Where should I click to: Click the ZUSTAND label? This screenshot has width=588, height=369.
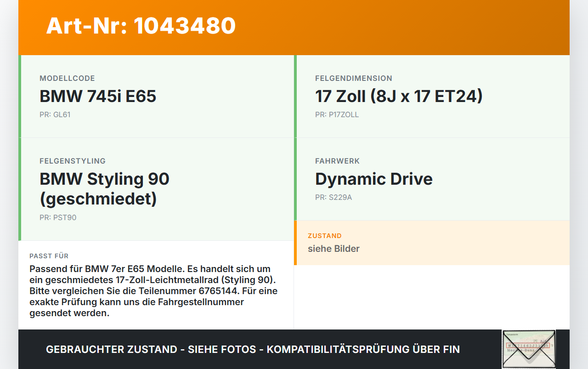325,236
